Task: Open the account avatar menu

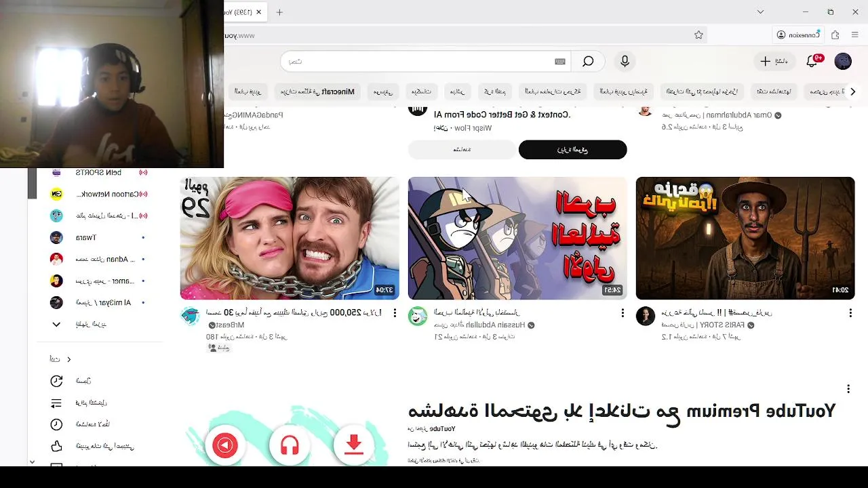Action: [x=843, y=62]
